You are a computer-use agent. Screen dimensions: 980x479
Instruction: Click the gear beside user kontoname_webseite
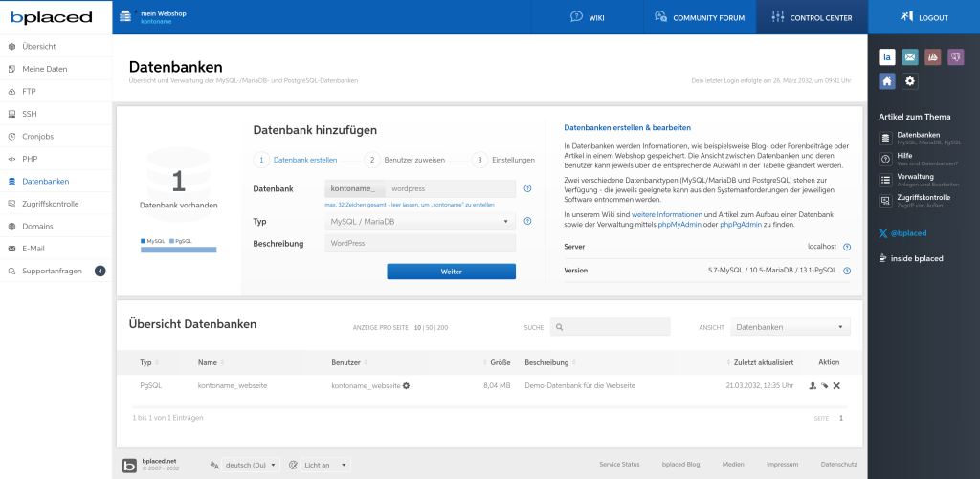pos(407,385)
